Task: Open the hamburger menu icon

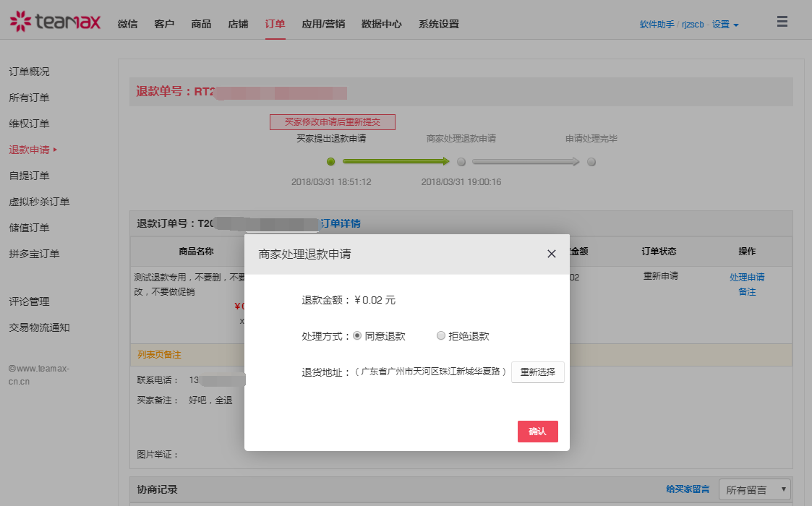Action: click(x=782, y=22)
